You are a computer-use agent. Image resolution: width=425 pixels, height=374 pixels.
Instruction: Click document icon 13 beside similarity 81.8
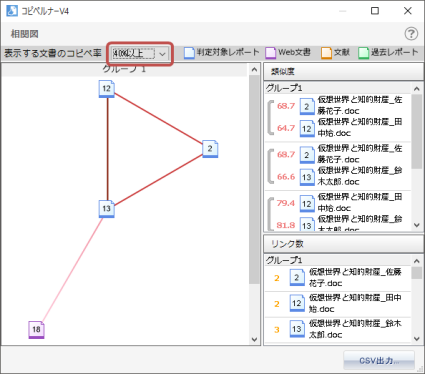pos(307,224)
